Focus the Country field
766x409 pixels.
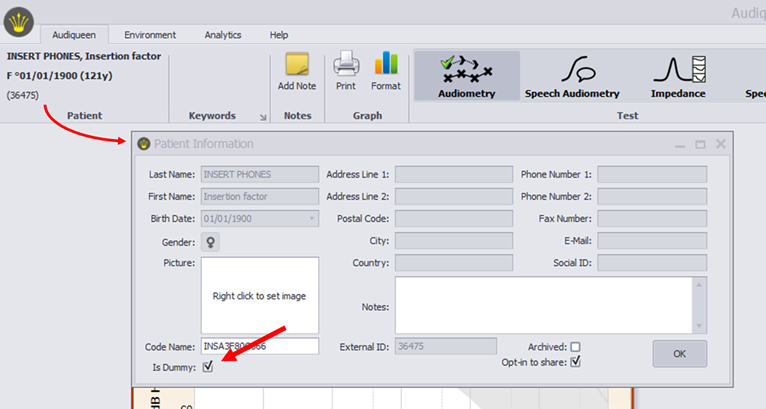pyautogui.click(x=454, y=262)
